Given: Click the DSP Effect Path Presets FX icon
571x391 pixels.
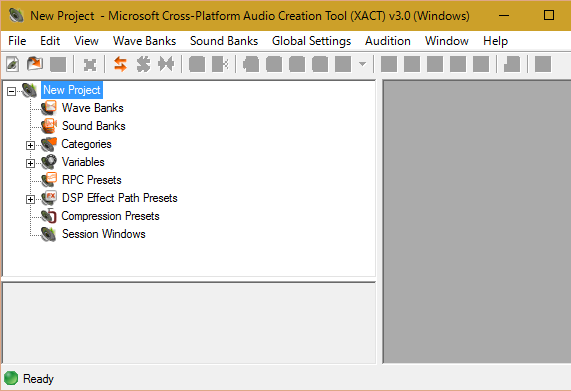Looking at the screenshot, I should [49, 198].
